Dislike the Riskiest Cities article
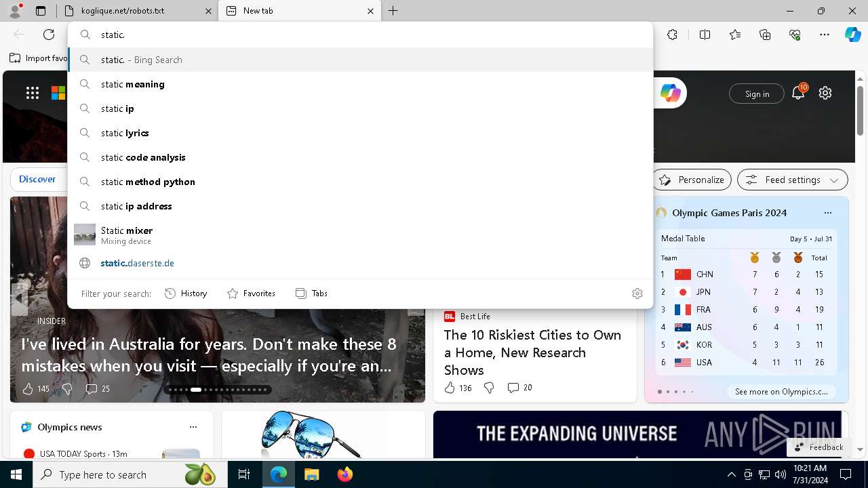Image resolution: width=868 pixels, height=488 pixels. (x=489, y=388)
